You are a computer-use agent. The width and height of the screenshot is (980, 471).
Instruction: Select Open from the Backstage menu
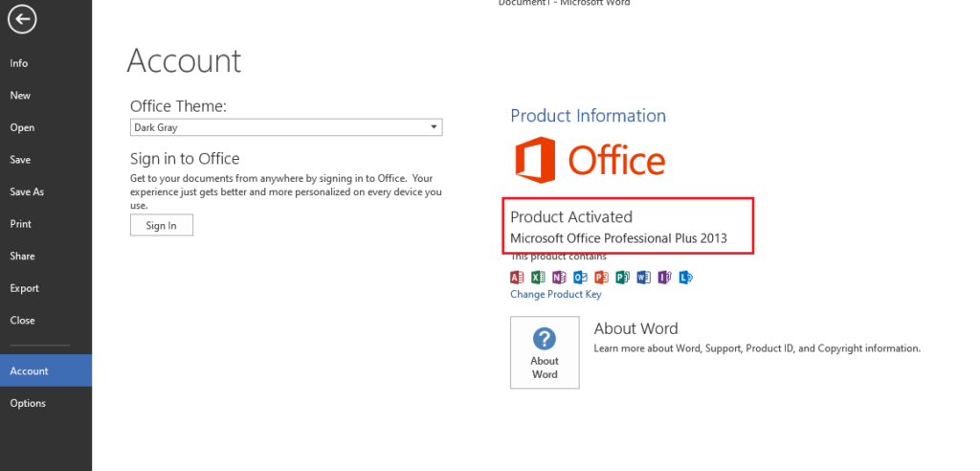point(46,127)
